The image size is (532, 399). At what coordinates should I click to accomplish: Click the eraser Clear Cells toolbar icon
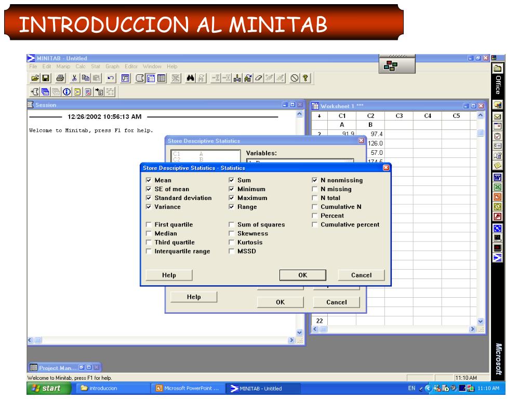click(x=259, y=78)
